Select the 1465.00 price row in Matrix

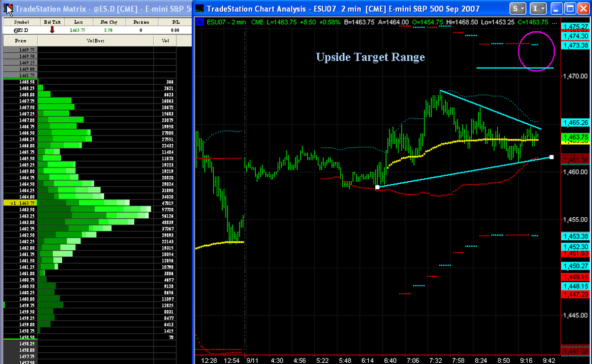pos(20,171)
